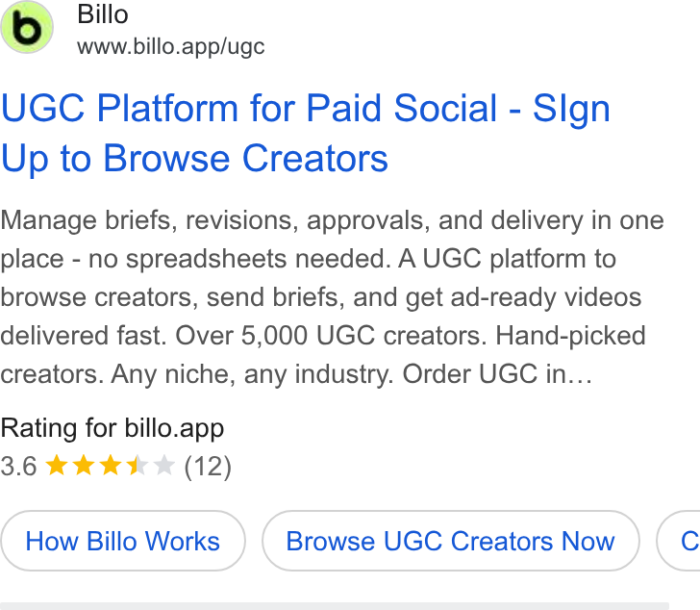Open the UGC Platform for Paid Social headline
This screenshot has width=700, height=610.
306,109
